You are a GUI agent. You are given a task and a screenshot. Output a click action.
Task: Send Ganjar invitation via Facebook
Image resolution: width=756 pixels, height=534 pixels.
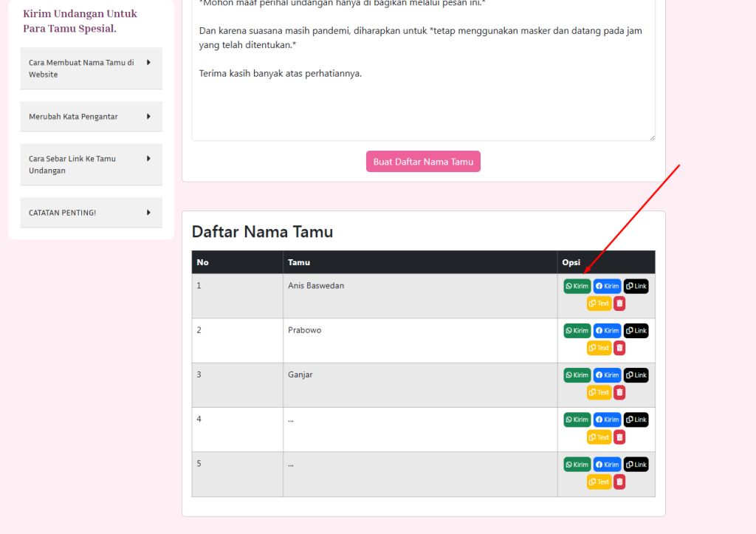pos(607,375)
